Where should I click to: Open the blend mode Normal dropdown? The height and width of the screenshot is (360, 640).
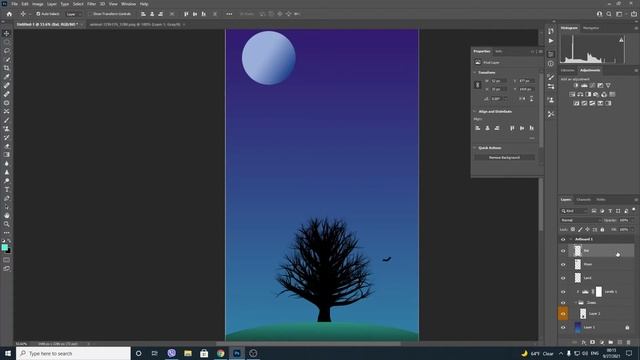click(x=580, y=220)
